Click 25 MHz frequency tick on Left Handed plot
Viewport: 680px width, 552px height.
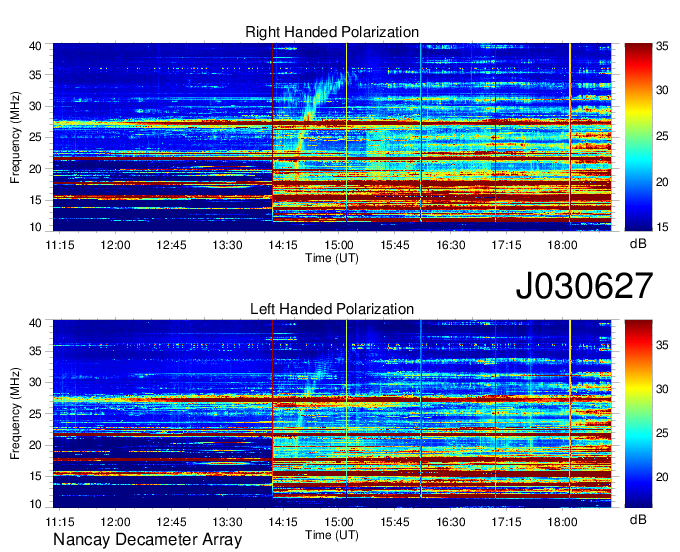[x=36, y=414]
